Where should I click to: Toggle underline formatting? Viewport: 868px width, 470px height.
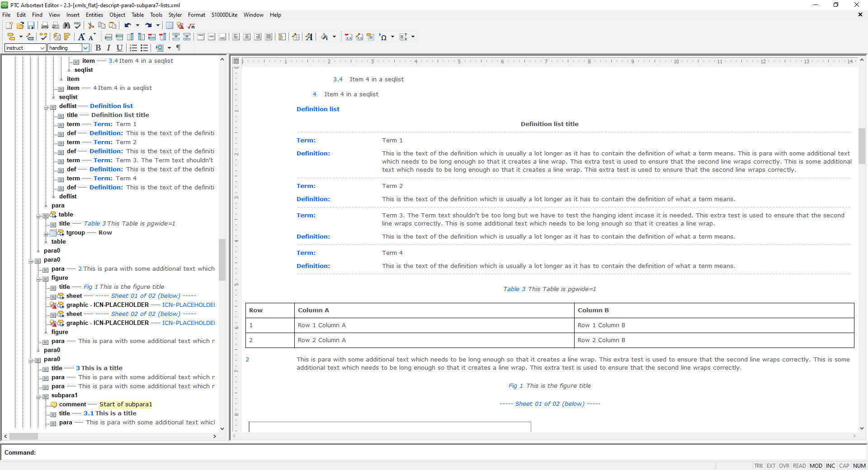click(119, 48)
